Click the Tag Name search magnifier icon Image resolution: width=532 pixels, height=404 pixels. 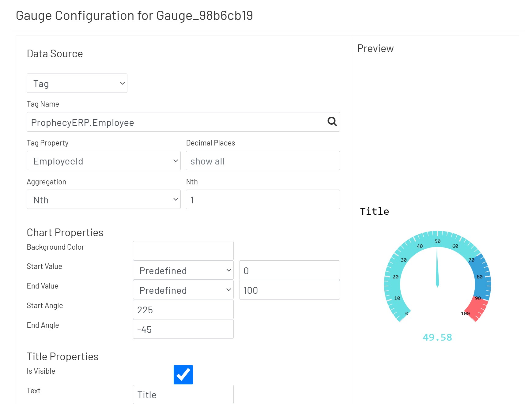point(332,122)
